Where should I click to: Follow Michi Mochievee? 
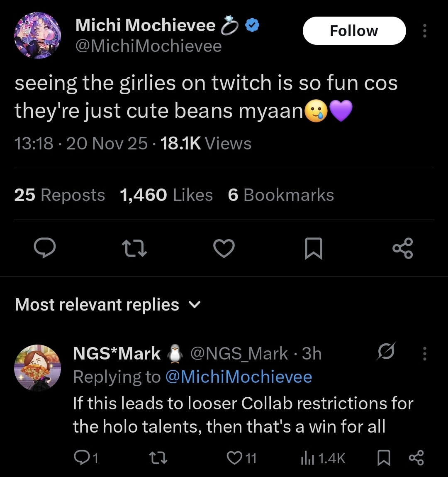(354, 31)
